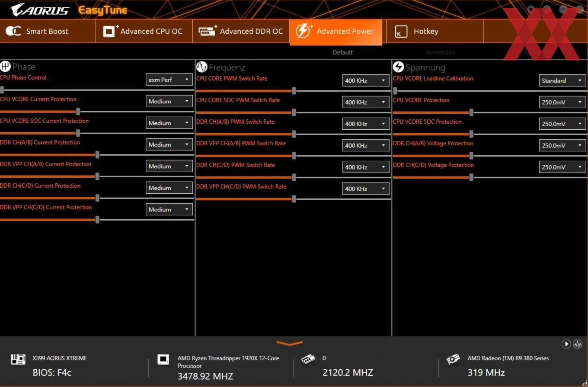Screen dimensions: 588x387
Task: Click CPU VCORE Loadline Calibration slider handle
Action: (x=395, y=91)
